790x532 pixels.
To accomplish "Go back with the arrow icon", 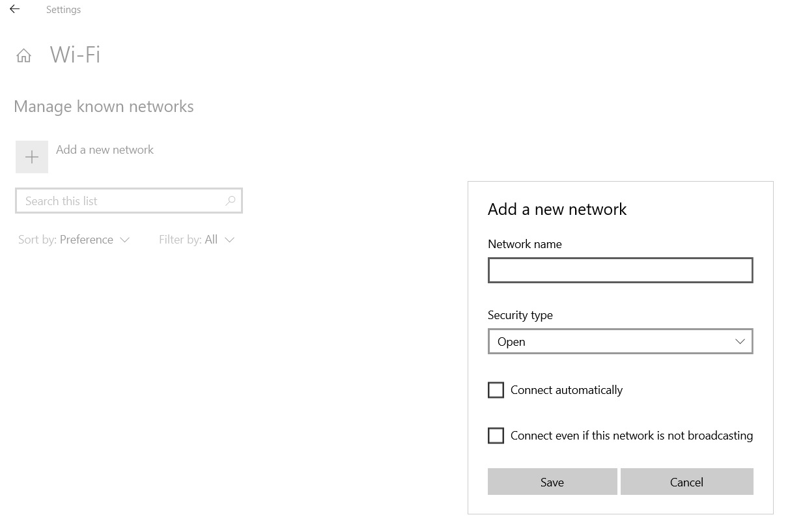I will (14, 9).
